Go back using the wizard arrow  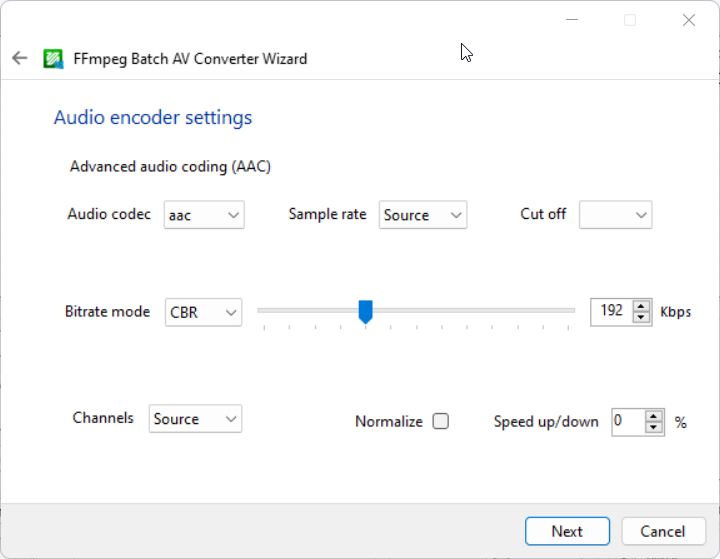(x=20, y=58)
